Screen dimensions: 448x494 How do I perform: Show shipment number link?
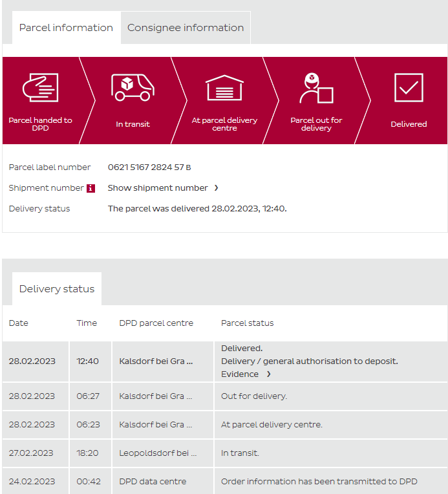click(158, 188)
